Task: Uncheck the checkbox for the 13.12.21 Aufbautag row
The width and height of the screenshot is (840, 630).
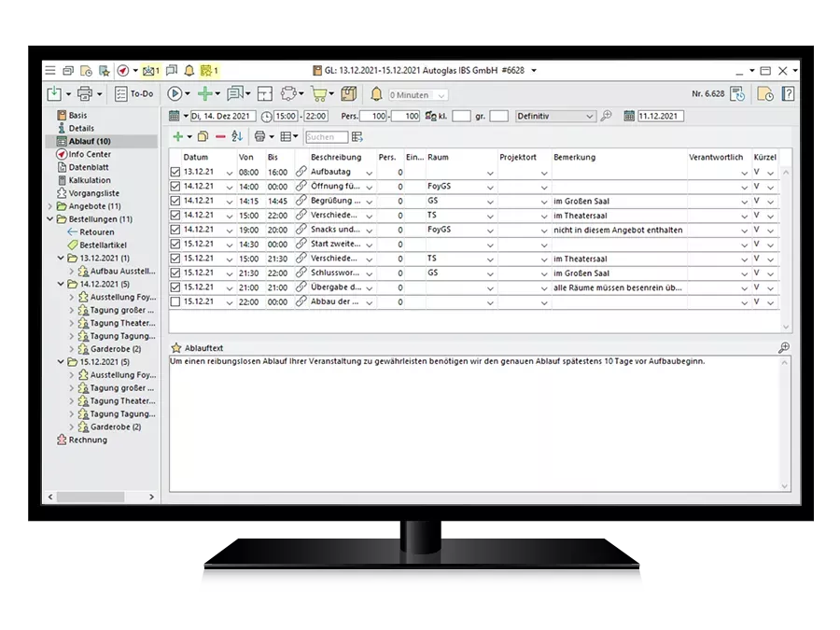Action: coord(175,173)
